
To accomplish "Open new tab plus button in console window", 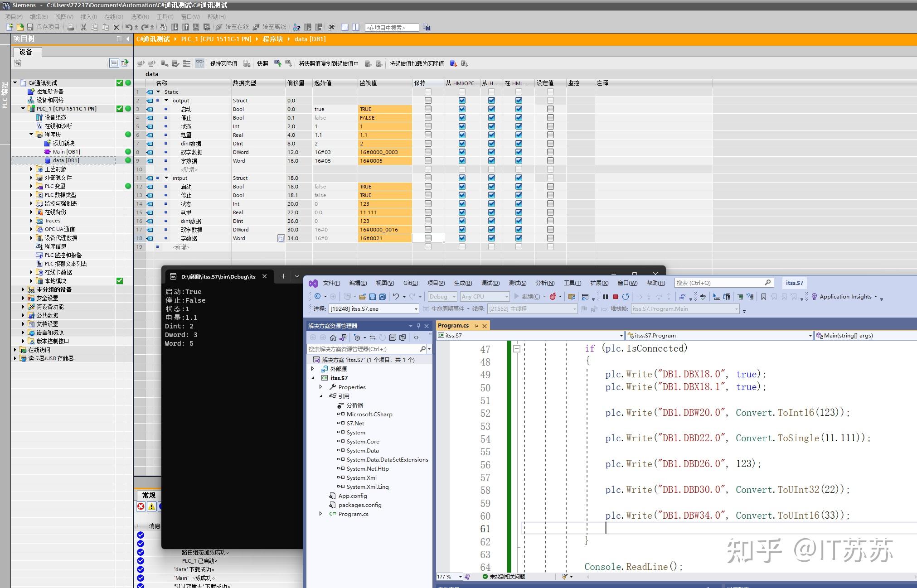I will pos(283,276).
